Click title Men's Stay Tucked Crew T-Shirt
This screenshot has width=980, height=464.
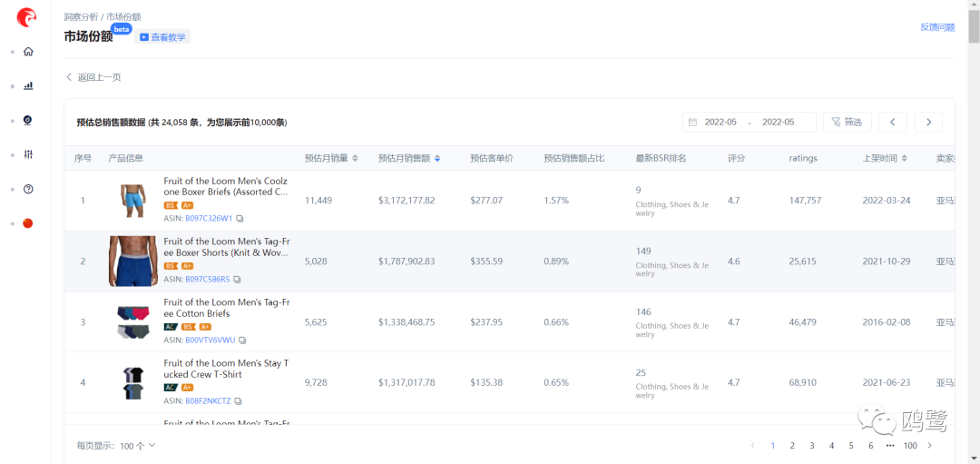click(226, 369)
